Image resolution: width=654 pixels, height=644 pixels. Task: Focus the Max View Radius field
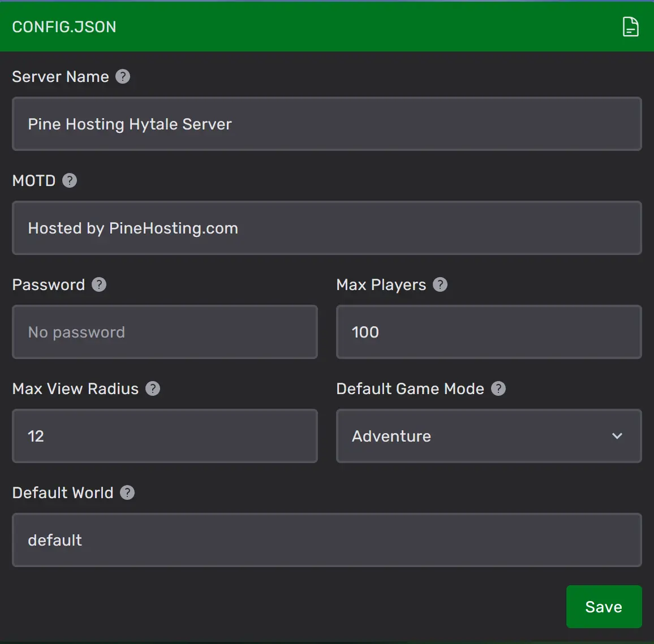coord(165,436)
